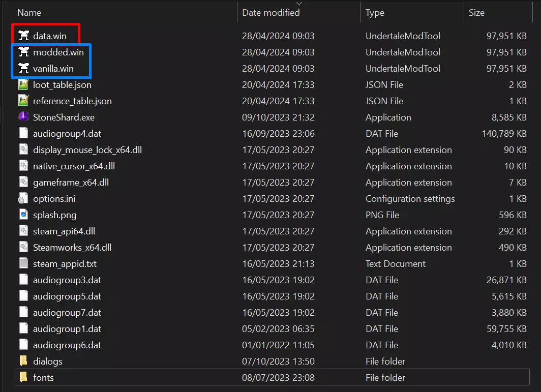Select the fonts folder icon
Screen dimensions: 541x392
pyautogui.click(x=23, y=377)
